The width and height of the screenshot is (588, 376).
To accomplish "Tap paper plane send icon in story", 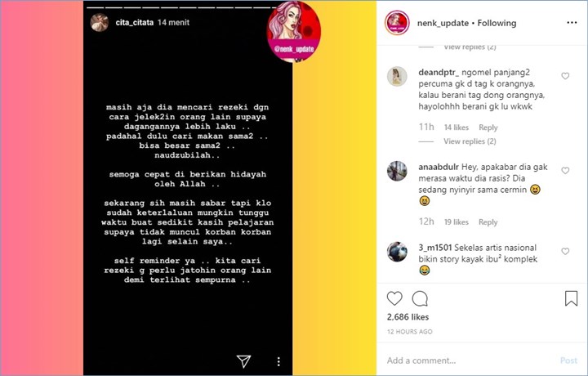I will (x=243, y=361).
